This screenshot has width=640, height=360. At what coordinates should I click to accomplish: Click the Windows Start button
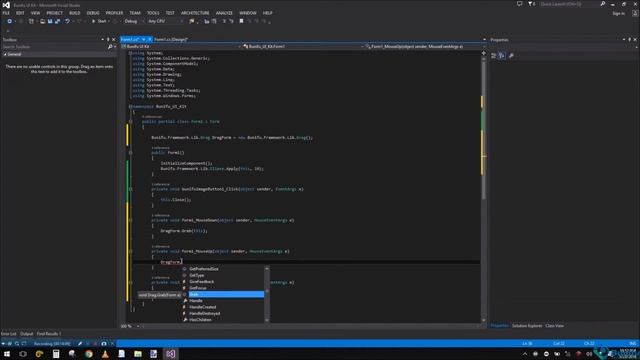pos(7,354)
